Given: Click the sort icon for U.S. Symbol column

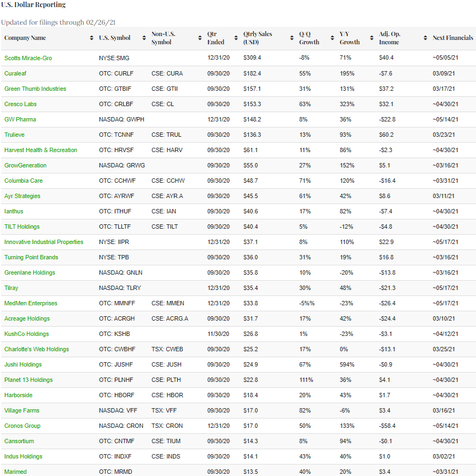Looking at the screenshot, I should pos(144,38).
